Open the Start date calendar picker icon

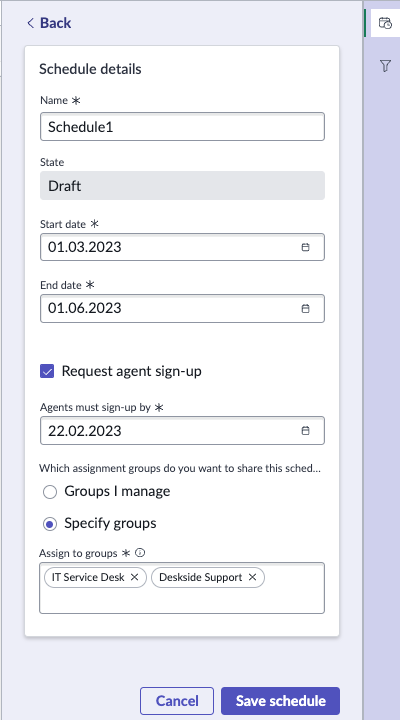305,247
